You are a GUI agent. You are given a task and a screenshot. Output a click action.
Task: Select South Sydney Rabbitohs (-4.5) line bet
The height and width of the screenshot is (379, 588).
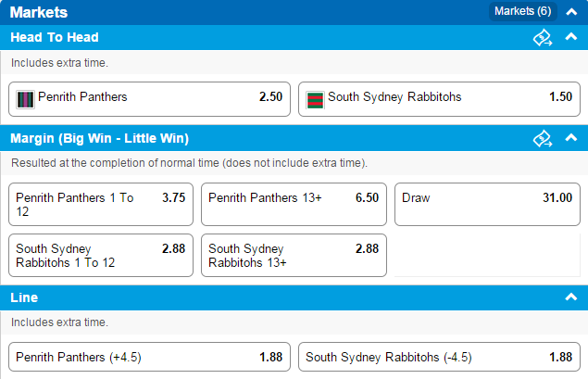point(439,357)
